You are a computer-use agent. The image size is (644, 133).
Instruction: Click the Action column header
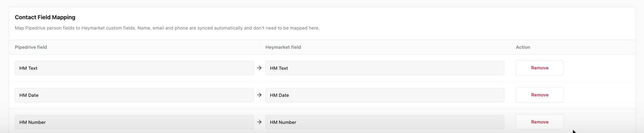(x=523, y=47)
